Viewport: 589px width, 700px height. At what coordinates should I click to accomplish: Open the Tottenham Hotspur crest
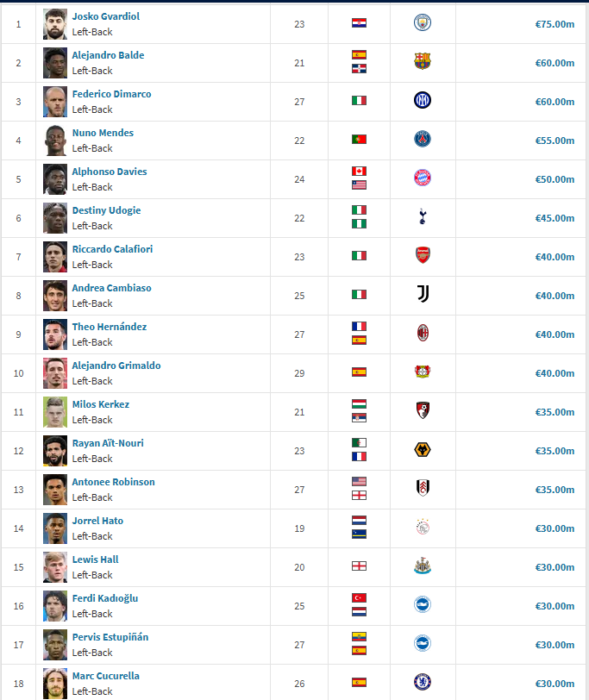tap(423, 216)
